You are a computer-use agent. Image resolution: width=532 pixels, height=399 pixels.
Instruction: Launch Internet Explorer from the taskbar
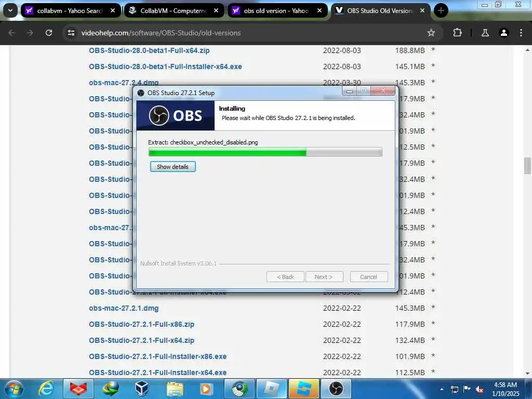pyautogui.click(x=47, y=389)
